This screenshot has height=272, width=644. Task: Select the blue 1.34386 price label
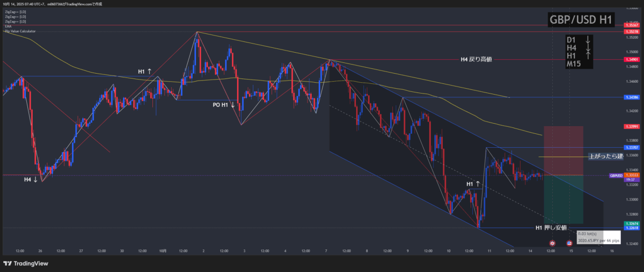point(632,97)
